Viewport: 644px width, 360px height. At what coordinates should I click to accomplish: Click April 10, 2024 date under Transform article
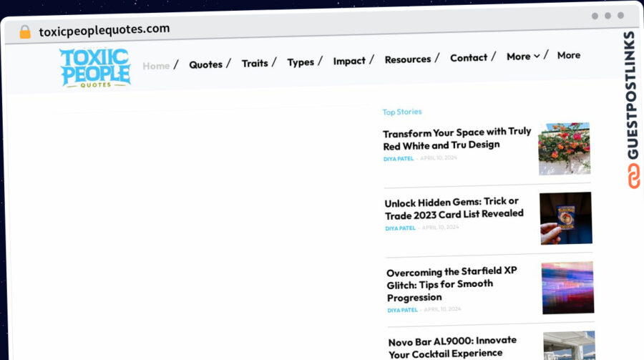[x=438, y=157]
